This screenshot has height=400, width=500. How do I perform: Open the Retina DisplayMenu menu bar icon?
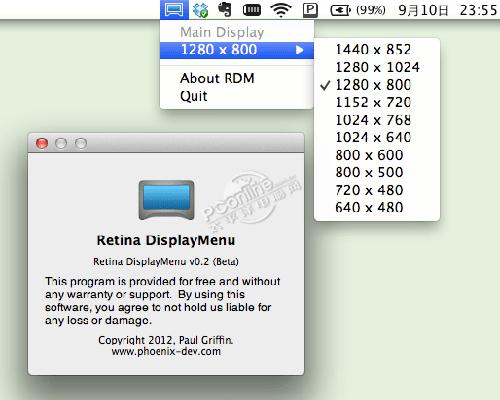click(174, 9)
